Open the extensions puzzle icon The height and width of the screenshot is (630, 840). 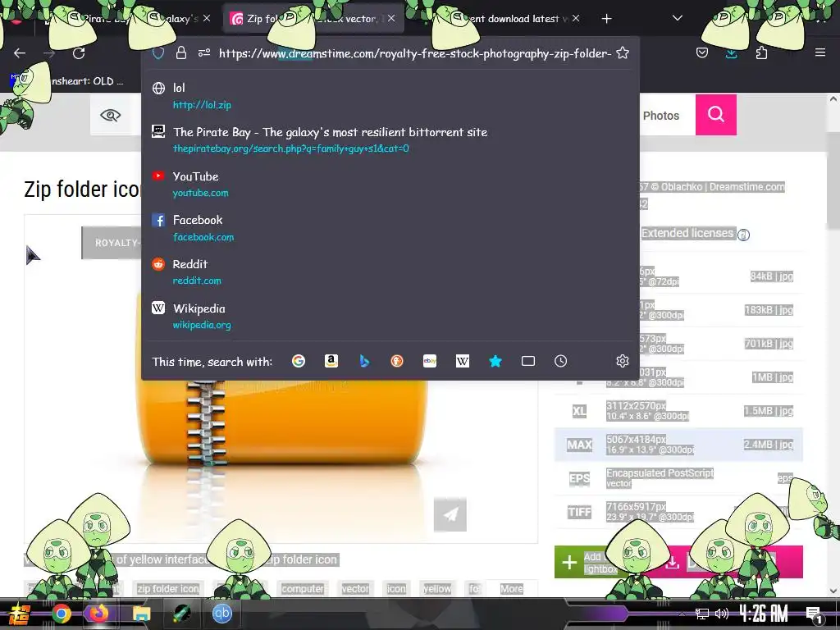(761, 53)
